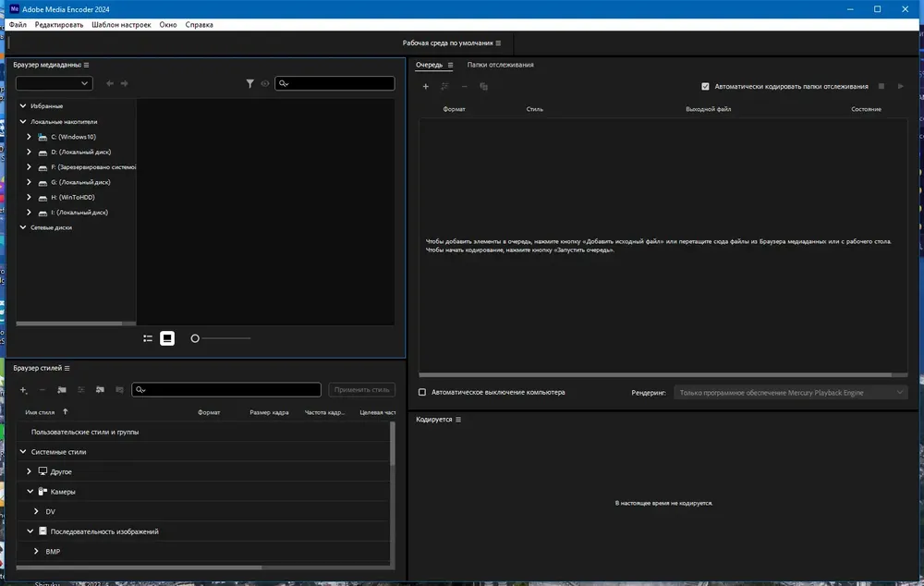Viewport: 924px width, 586px height.
Task: Click the search magnifier in Media Browser field
Action: pyautogui.click(x=284, y=84)
